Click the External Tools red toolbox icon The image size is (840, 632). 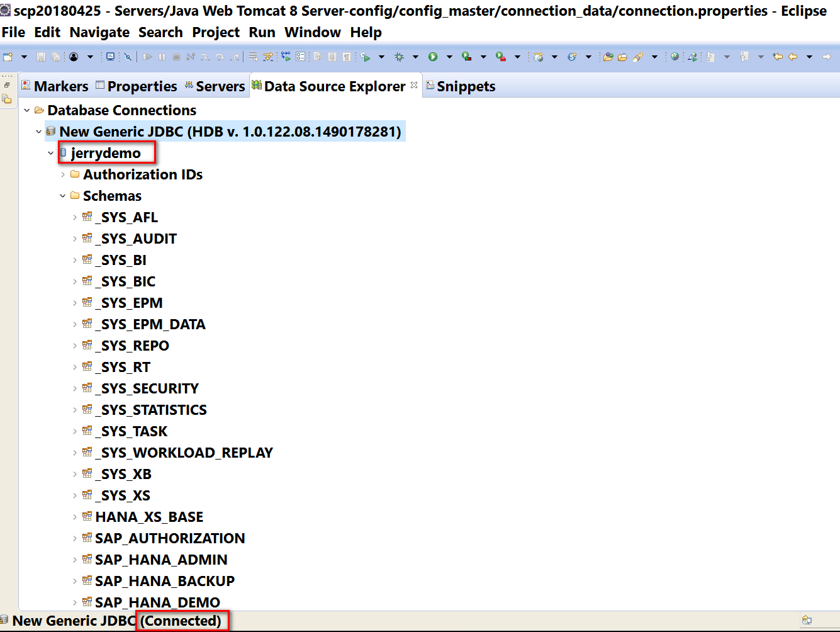click(501, 57)
